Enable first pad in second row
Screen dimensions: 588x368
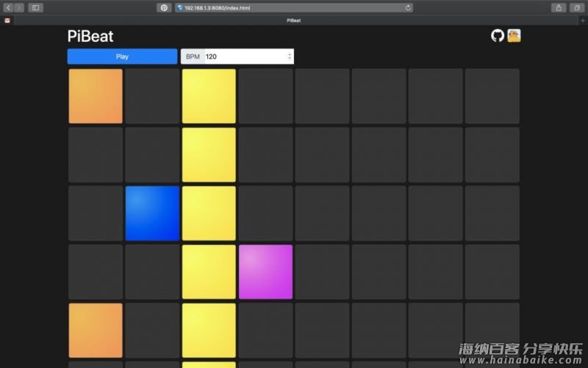pyautogui.click(x=96, y=155)
